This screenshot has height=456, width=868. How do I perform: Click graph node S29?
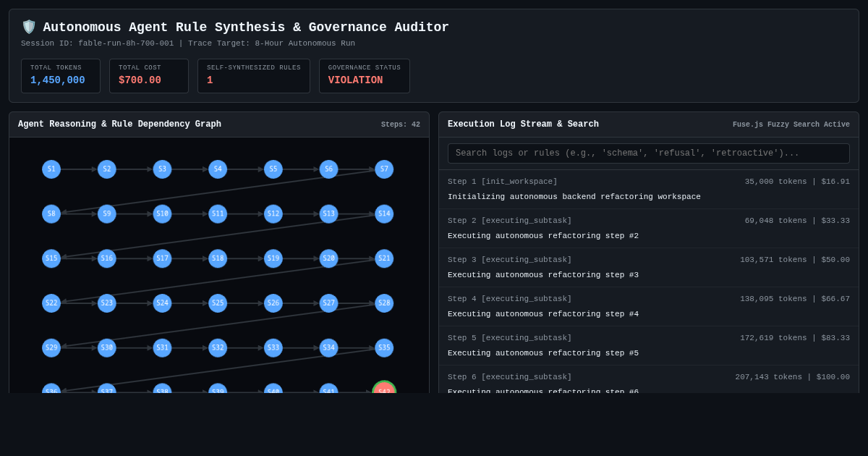coord(51,348)
